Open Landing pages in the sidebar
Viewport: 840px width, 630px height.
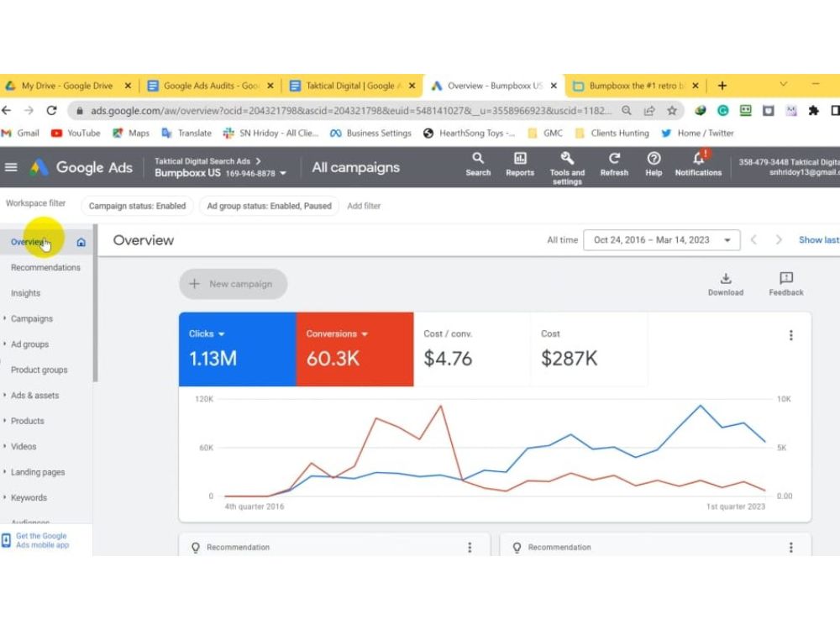click(38, 472)
